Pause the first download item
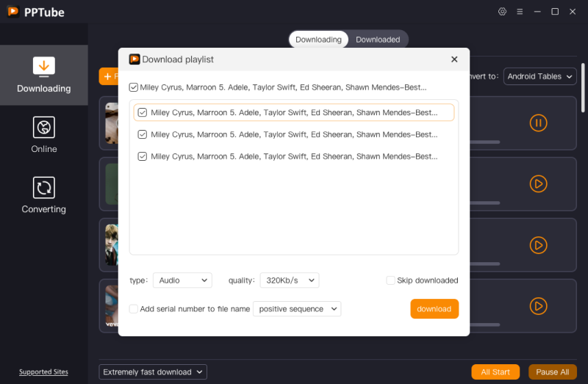 point(538,123)
